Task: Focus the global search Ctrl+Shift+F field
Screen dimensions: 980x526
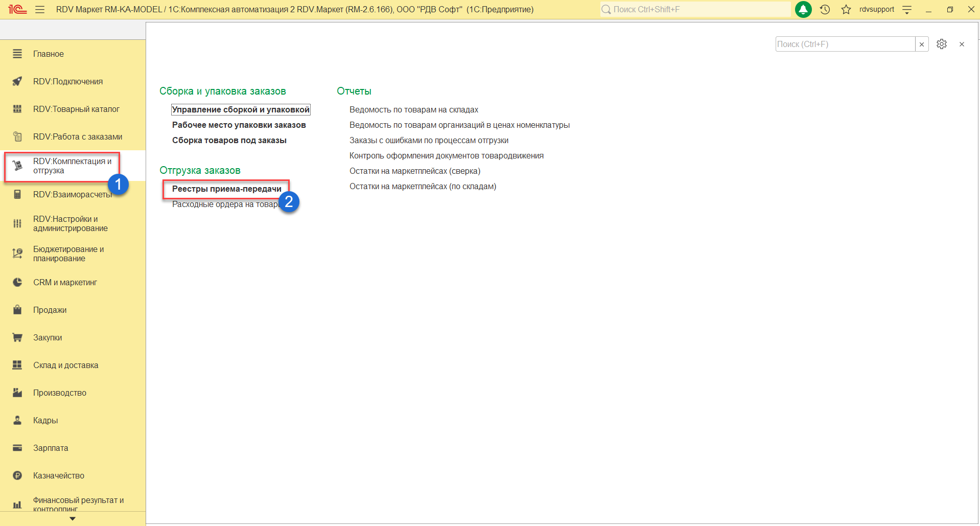Action: [695, 9]
